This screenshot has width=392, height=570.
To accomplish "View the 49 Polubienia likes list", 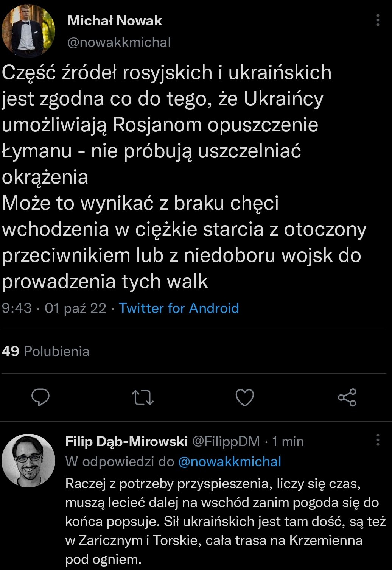I will click(45, 351).
